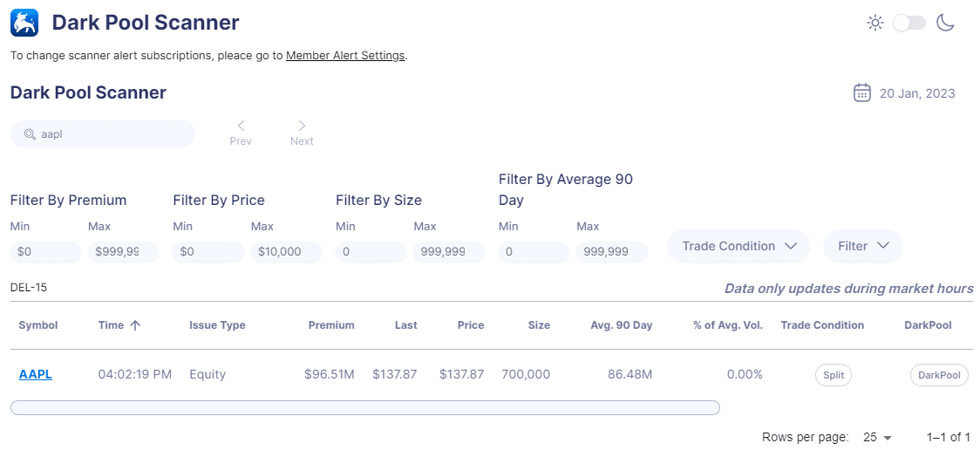The height and width of the screenshot is (450, 980).
Task: Click the Equity issue type cell
Action: point(208,374)
